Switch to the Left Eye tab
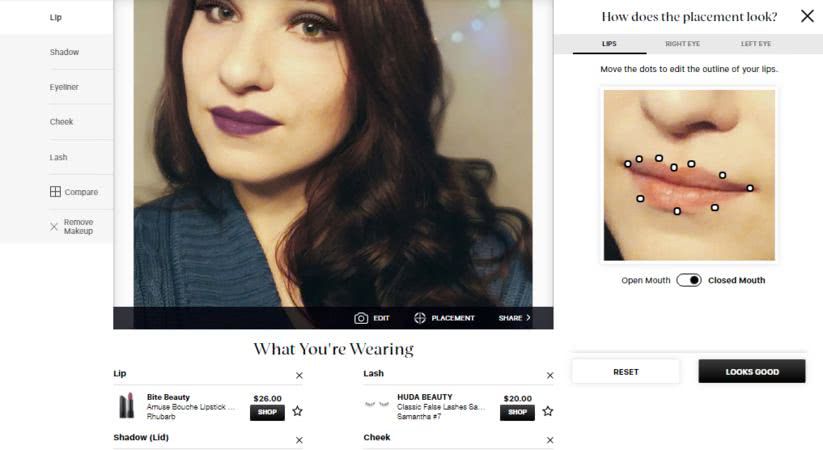The height and width of the screenshot is (450, 823). [x=756, y=44]
